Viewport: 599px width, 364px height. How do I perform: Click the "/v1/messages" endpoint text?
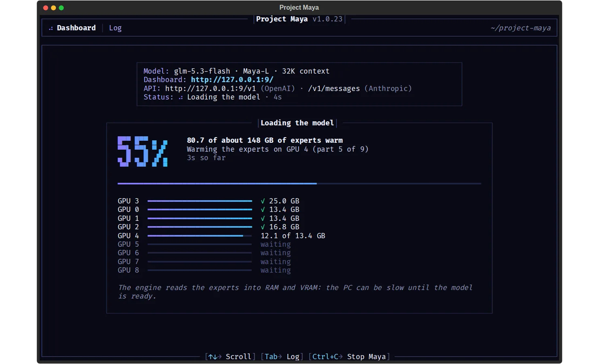pos(334,89)
